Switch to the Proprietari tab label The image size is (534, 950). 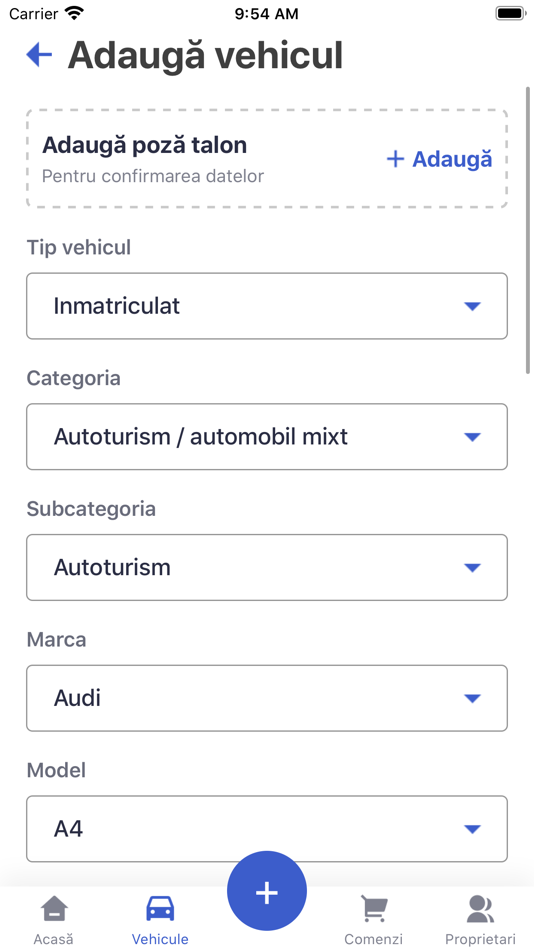pyautogui.click(x=480, y=939)
